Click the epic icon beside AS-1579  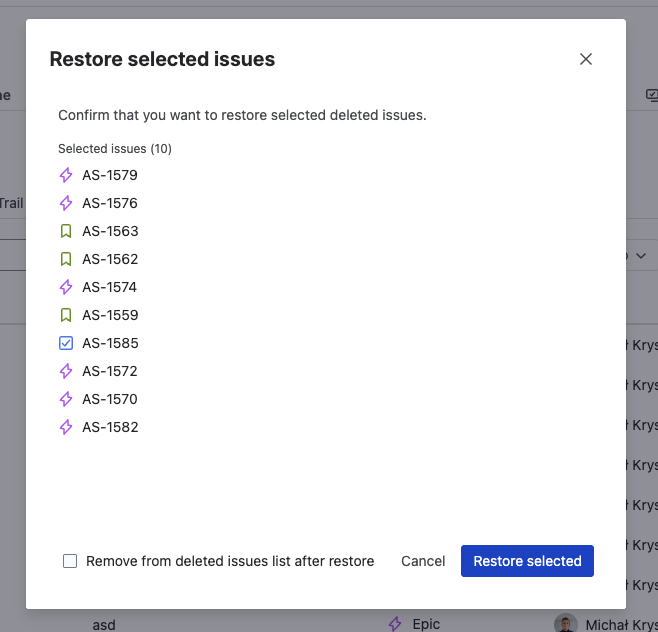pyautogui.click(x=66, y=175)
